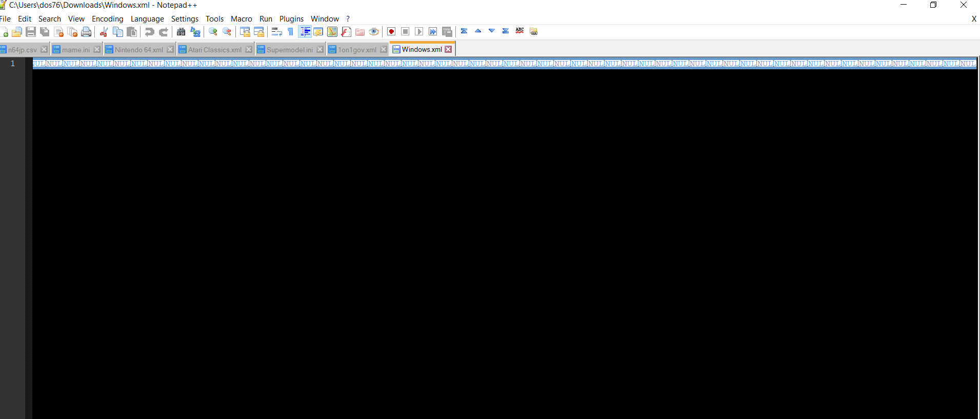Toggle file monitoring eye icon
Viewport: 980px width, 419px height.
coord(374,32)
